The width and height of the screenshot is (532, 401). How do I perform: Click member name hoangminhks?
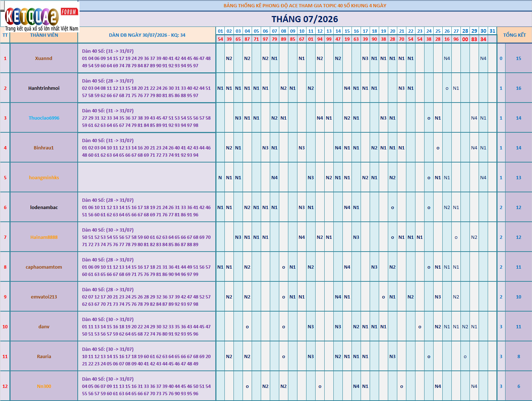click(44, 177)
